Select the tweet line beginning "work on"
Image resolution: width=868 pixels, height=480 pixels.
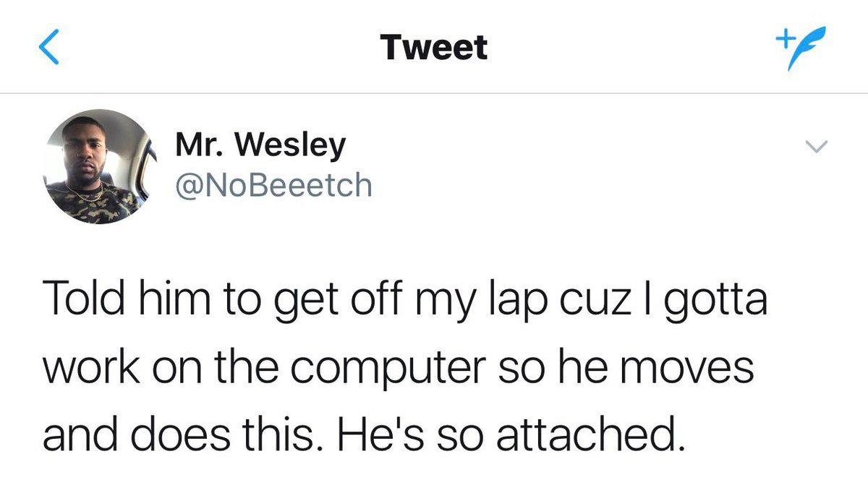point(398,368)
